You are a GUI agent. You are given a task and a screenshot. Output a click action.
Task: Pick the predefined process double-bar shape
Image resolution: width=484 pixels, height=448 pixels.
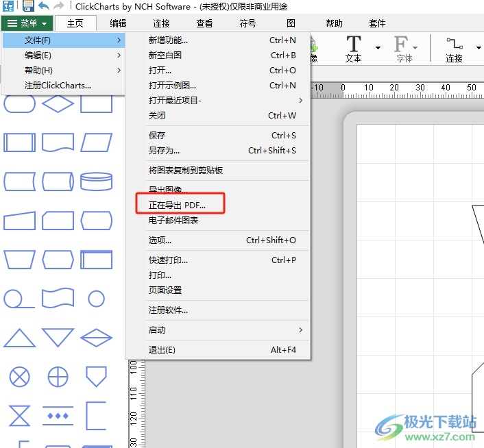19,142
